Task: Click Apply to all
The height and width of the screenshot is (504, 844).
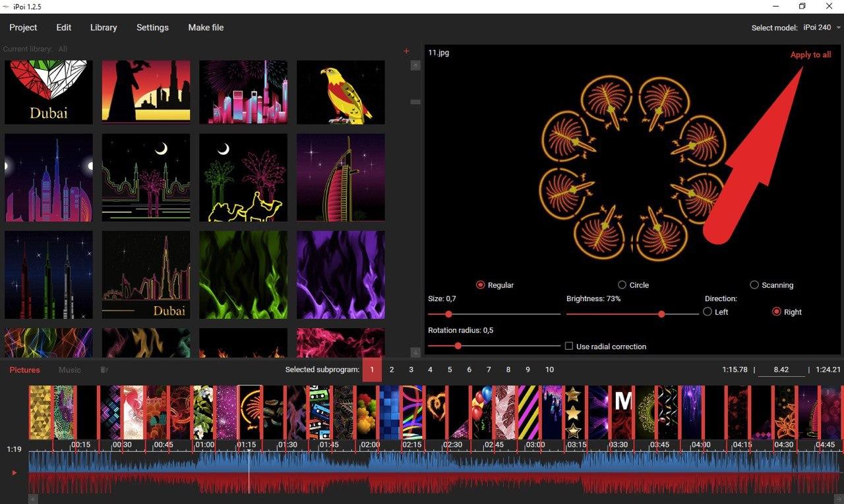Action: coord(810,55)
